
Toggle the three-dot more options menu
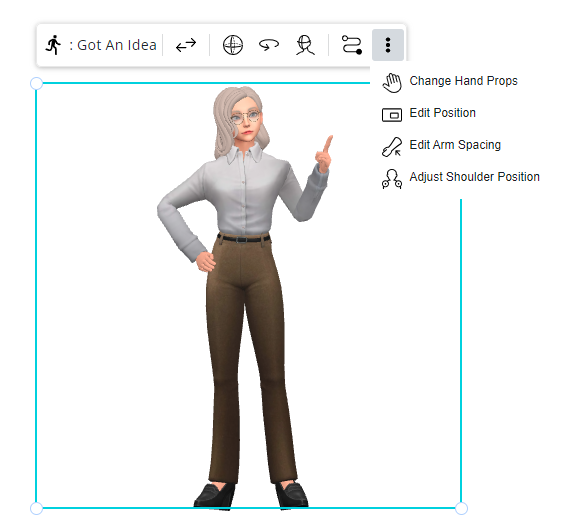click(x=388, y=45)
